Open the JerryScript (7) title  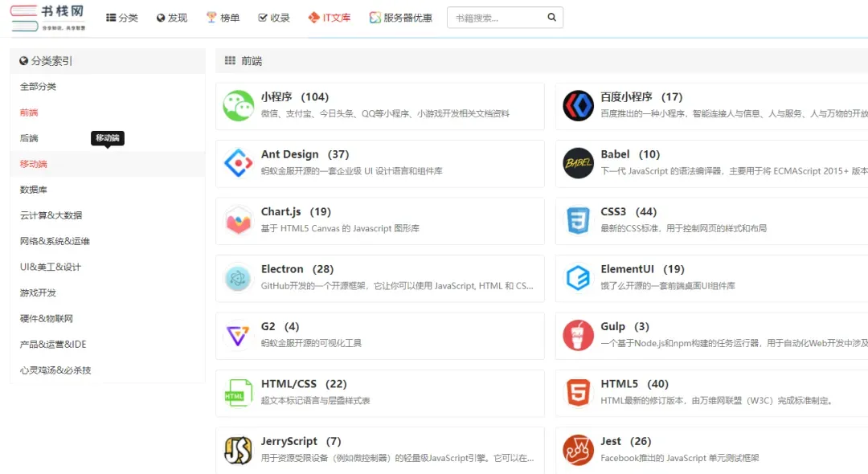(301, 441)
